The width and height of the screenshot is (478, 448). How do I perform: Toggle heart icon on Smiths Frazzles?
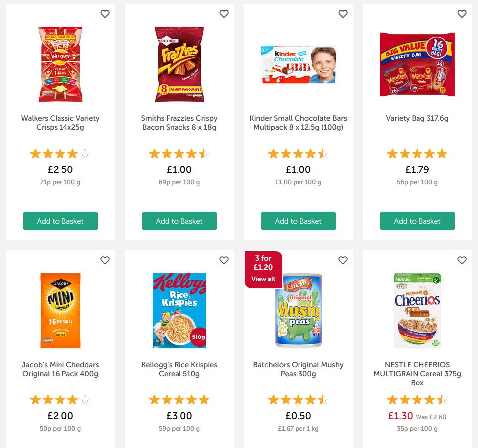[x=224, y=14]
